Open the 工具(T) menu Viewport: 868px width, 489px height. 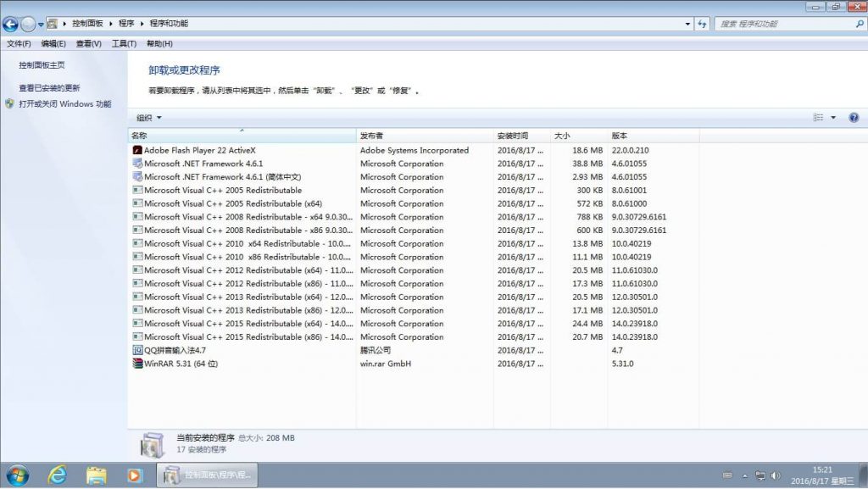(x=124, y=44)
